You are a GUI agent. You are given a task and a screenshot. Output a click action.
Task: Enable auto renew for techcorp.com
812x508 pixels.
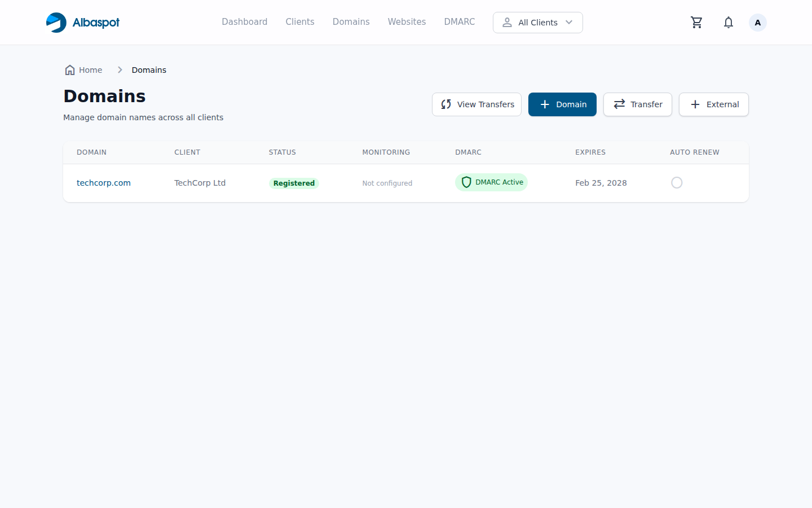tap(677, 182)
